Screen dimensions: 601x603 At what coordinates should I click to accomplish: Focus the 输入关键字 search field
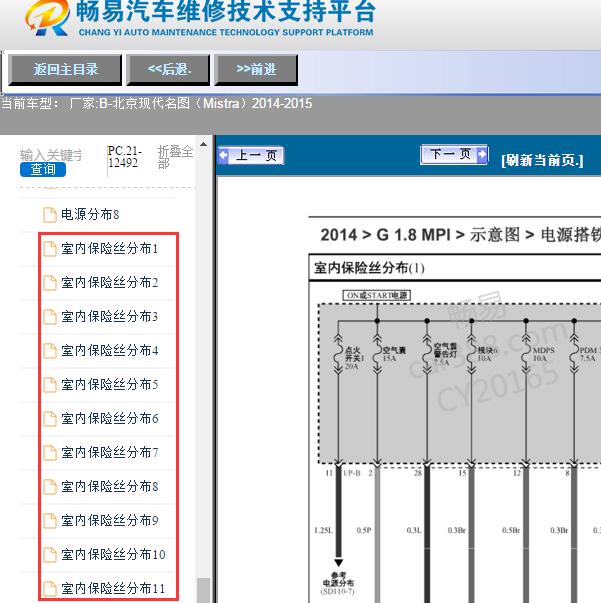51,155
